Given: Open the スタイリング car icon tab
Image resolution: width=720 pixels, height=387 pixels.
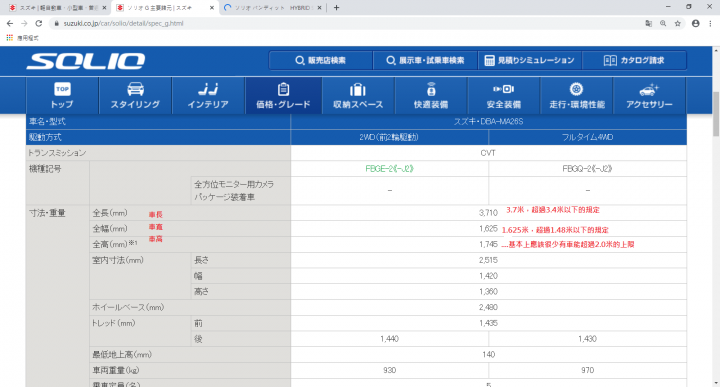Looking at the screenshot, I should [x=135, y=95].
